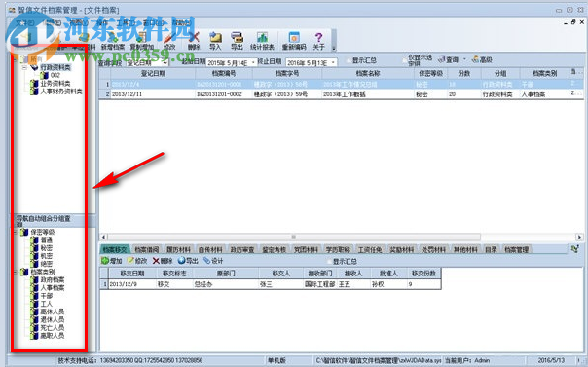The height and width of the screenshot is (367, 588).
Task: Click the 总经办 cell in transfer row
Action: 226,284
